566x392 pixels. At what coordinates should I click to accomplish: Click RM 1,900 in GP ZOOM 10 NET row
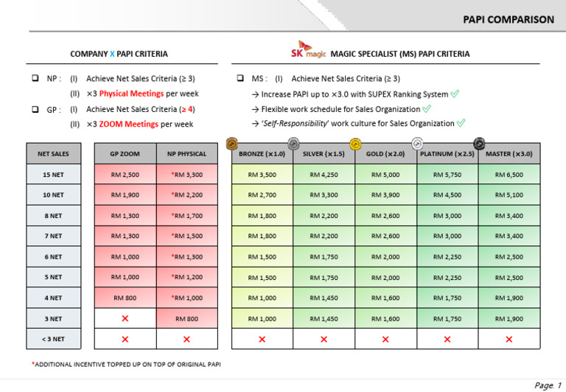[x=125, y=195]
